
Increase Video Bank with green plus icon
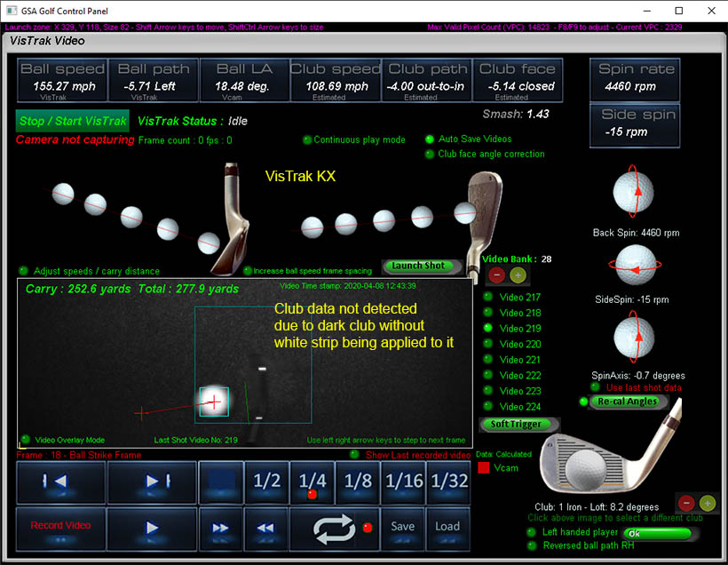518,275
